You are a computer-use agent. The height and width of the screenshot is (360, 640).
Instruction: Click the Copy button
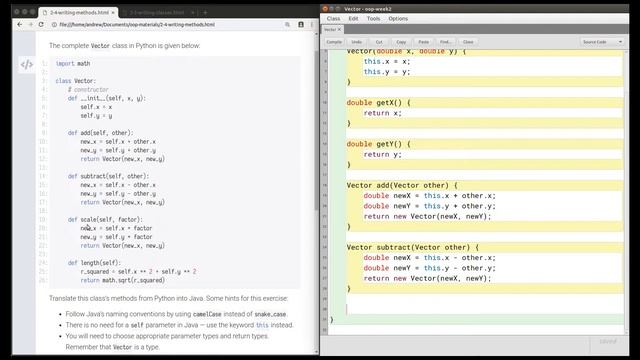pos(401,42)
